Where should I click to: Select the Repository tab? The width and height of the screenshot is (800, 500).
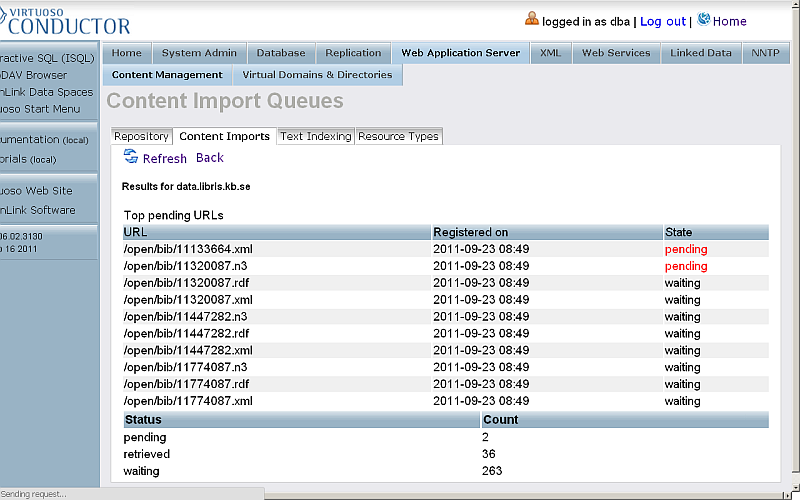[x=141, y=136]
